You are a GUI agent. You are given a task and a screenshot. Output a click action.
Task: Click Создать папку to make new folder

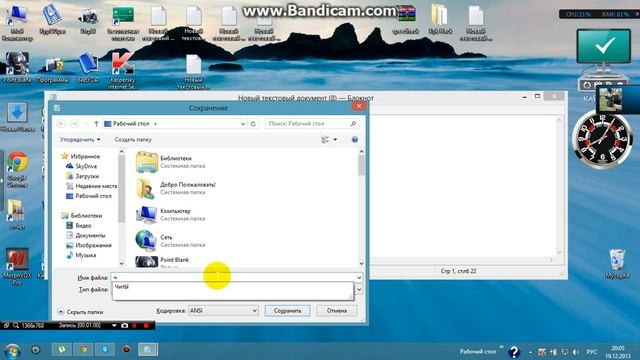[133, 140]
